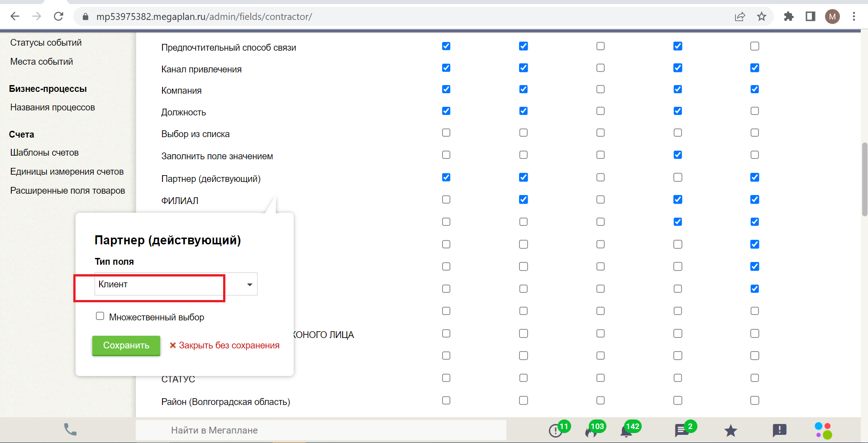The width and height of the screenshot is (868, 443).
Task: Toggle the browser side panel icon
Action: [811, 17]
